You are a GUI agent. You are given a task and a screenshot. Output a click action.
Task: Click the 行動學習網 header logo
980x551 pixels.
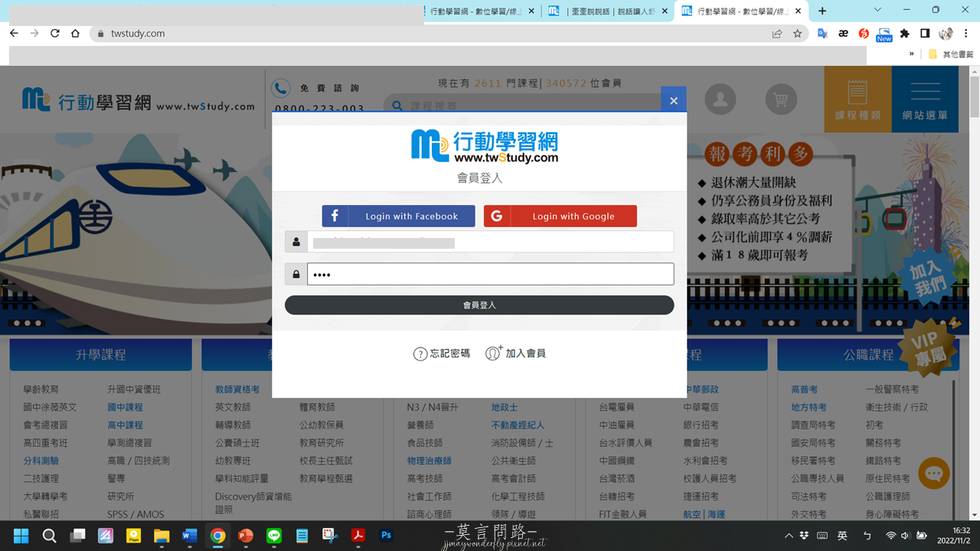pyautogui.click(x=138, y=100)
